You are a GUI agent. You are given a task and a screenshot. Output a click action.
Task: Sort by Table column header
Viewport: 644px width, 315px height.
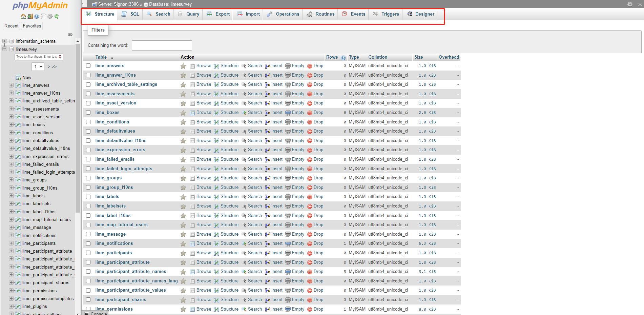101,57
